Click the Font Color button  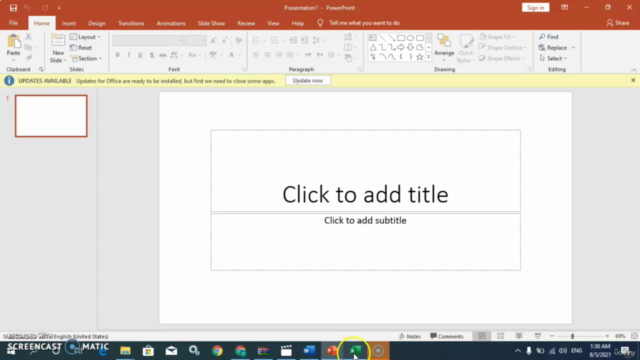pos(231,55)
